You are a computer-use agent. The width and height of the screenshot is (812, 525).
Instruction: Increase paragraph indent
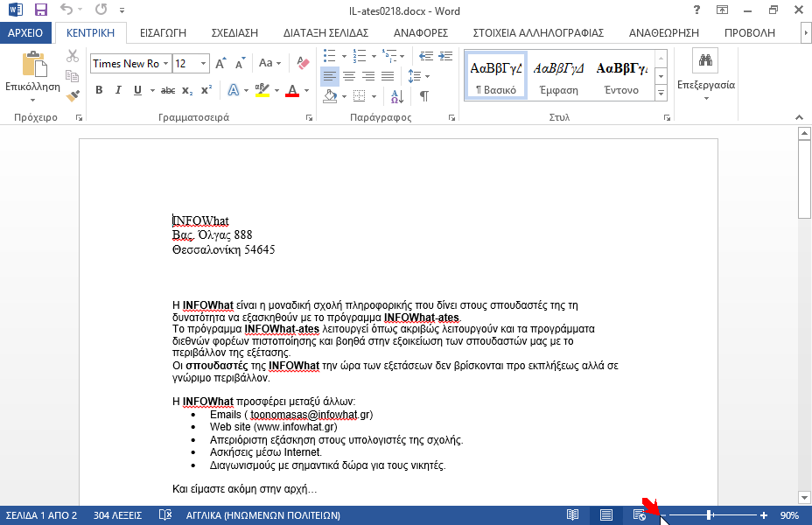click(x=445, y=55)
